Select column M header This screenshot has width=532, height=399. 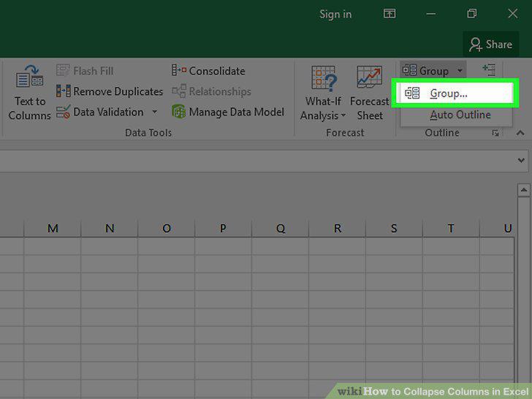[53, 228]
